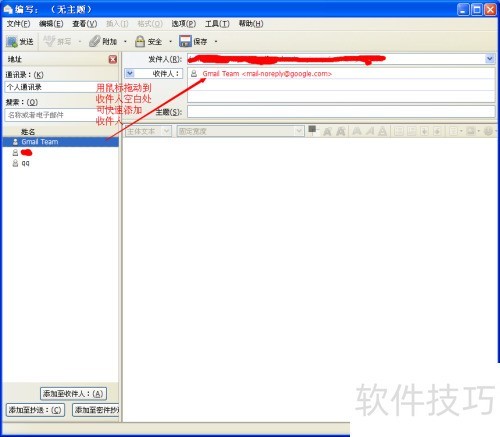500x437 pixels.
Task: Select the Gmail Team contact row
Action: 60,142
